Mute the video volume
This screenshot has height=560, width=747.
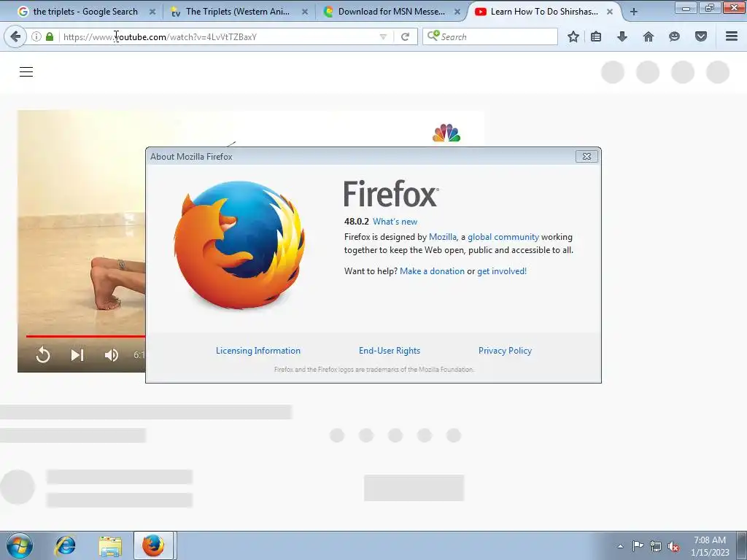tap(112, 355)
